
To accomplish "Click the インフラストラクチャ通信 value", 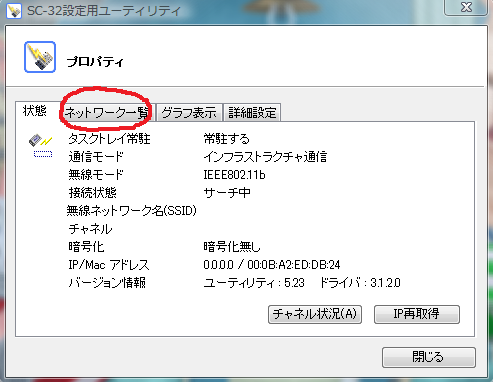I will pyautogui.click(x=265, y=157).
